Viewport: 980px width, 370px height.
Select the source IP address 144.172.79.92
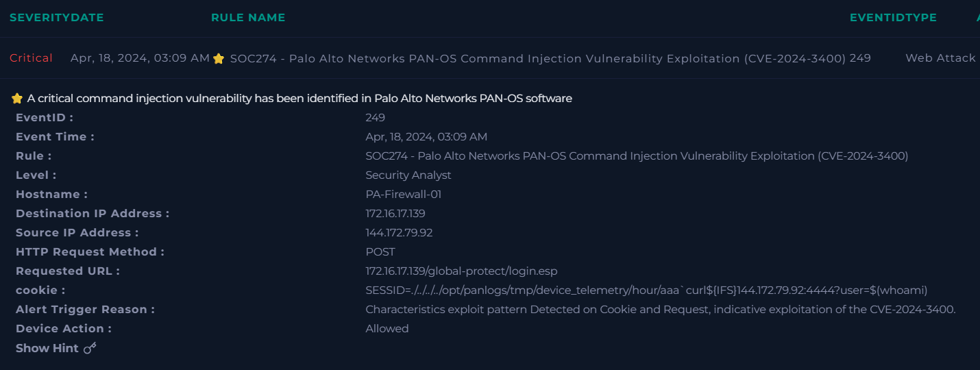point(399,233)
